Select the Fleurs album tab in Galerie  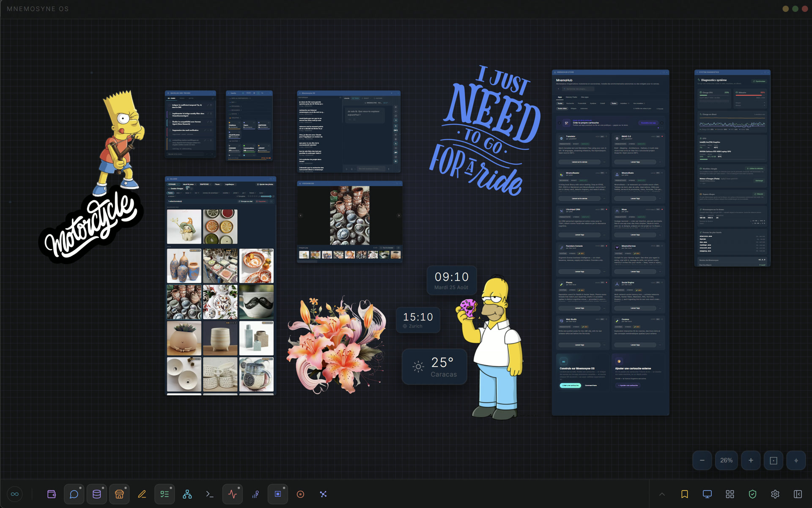coord(218,185)
